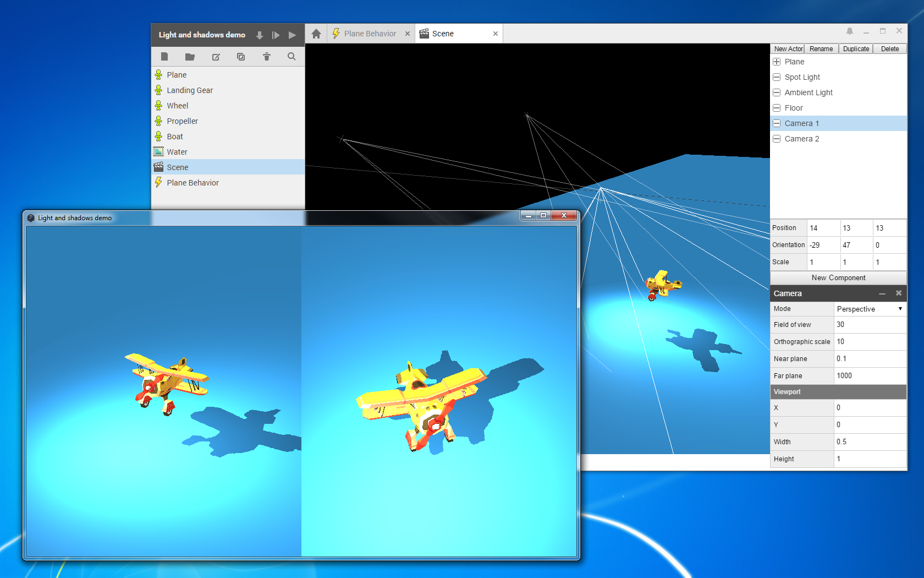Edit the Near plane value
924x578 pixels.
click(870, 359)
